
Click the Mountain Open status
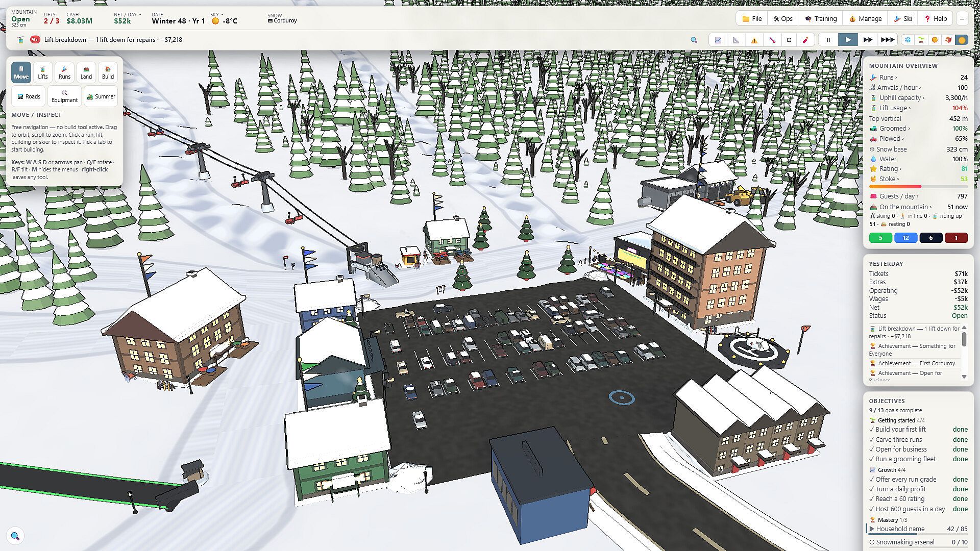coord(23,18)
